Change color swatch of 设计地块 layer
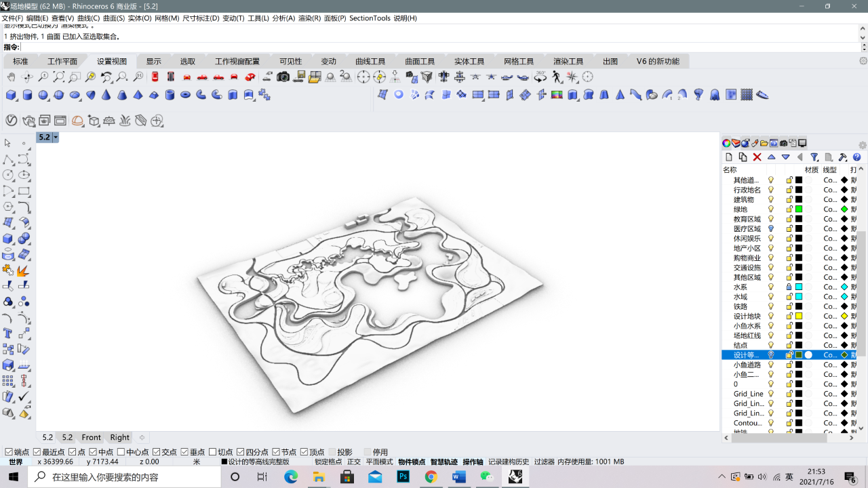The height and width of the screenshot is (488, 868). click(x=799, y=316)
